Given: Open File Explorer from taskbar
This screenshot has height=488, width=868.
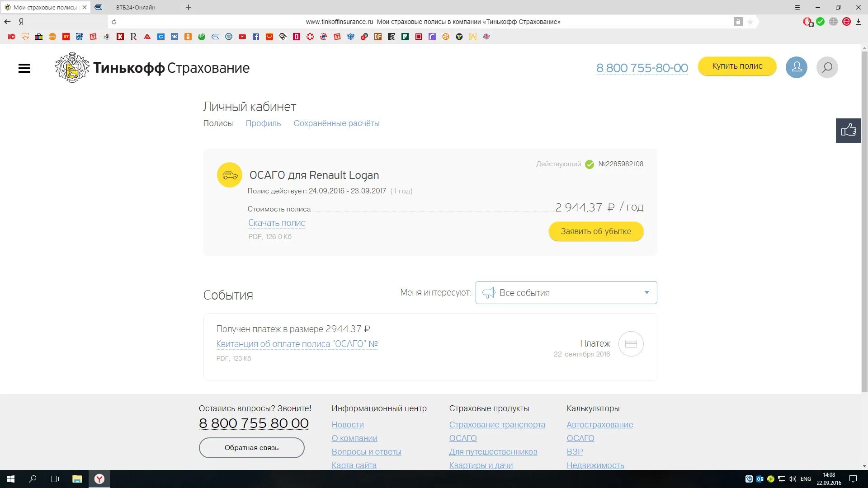Looking at the screenshot, I should click(77, 479).
